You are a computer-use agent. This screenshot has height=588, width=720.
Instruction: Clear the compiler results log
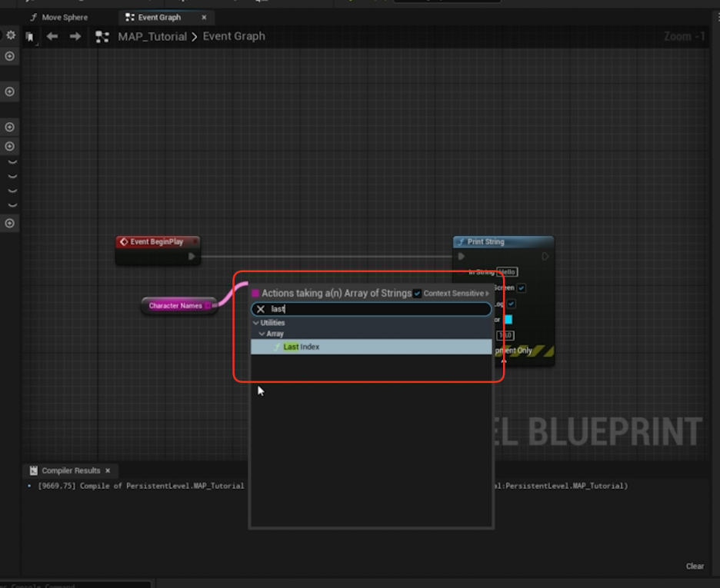[x=695, y=566]
